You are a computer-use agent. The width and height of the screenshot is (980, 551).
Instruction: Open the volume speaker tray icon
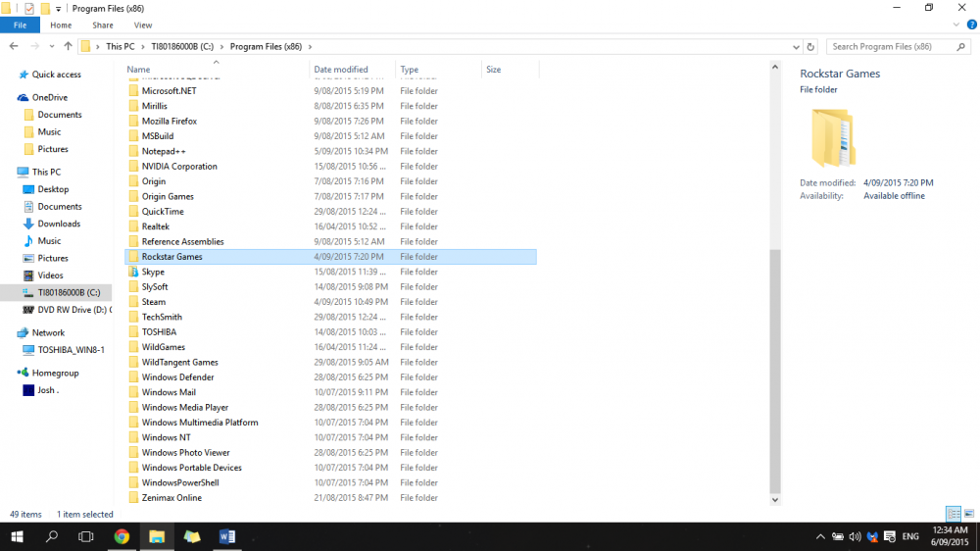[855, 536]
